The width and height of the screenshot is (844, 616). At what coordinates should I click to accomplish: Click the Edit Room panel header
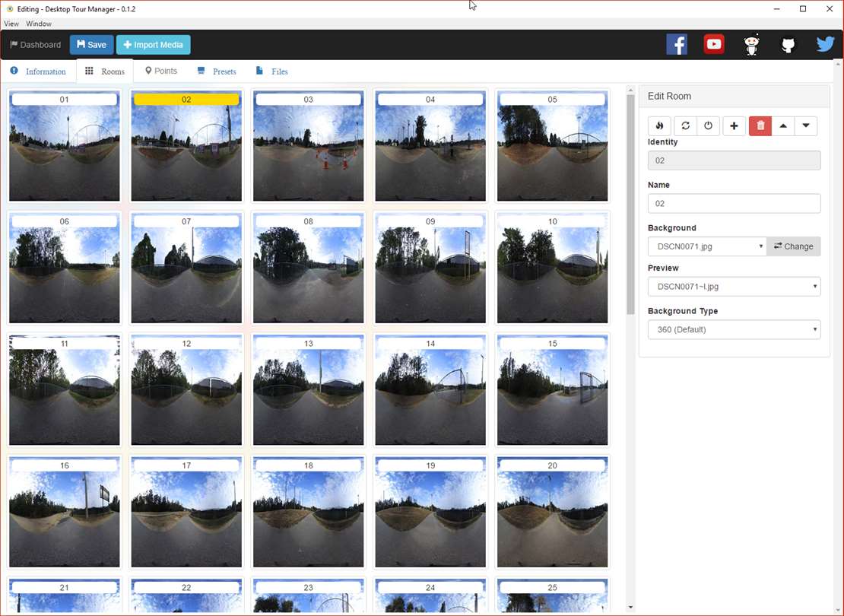click(735, 97)
